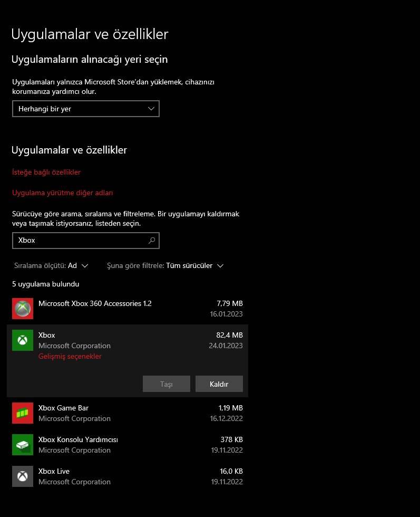The height and width of the screenshot is (517, 420).
Task: Select the 'Xbox Konsolu Yardımcısı' app name
Action: tap(78, 439)
